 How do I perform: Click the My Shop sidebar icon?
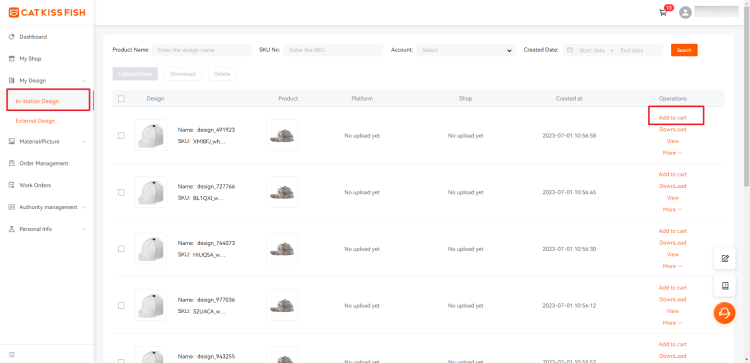click(x=12, y=59)
